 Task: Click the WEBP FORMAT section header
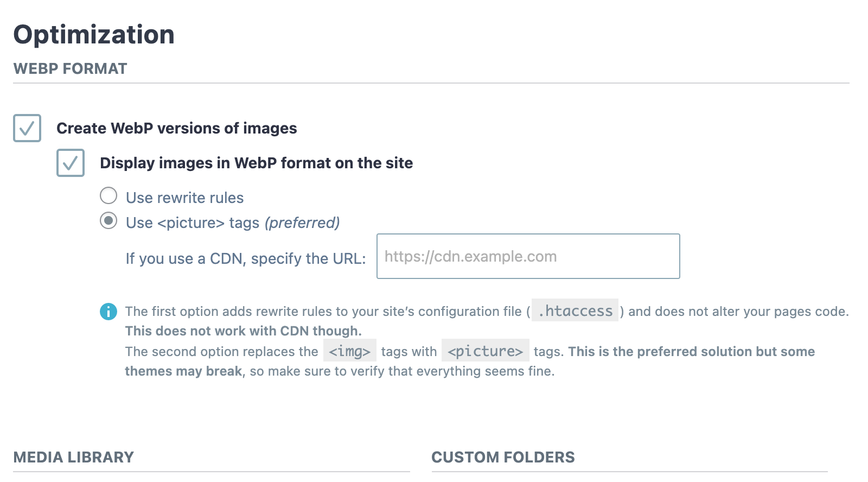(70, 68)
